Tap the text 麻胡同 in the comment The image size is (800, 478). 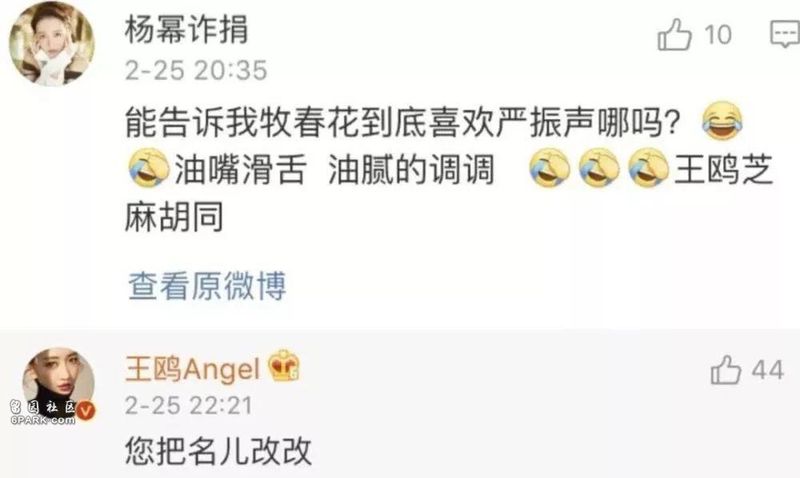[174, 216]
